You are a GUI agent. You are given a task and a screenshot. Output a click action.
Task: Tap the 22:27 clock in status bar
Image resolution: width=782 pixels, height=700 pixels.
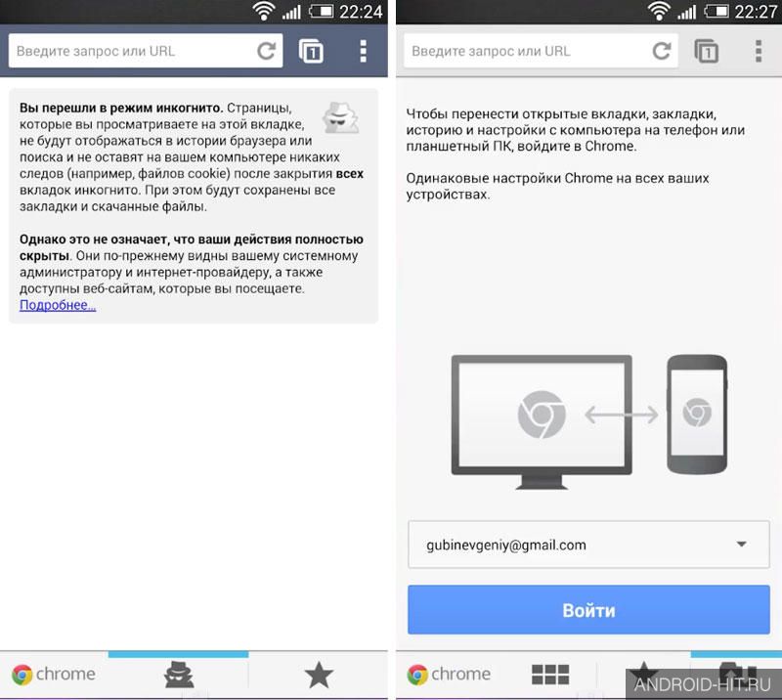756,12
